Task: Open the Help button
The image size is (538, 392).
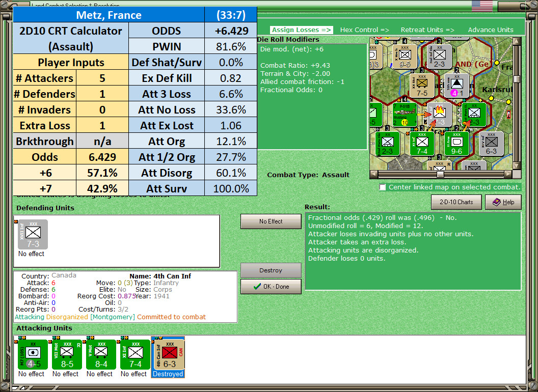Action: (x=503, y=202)
